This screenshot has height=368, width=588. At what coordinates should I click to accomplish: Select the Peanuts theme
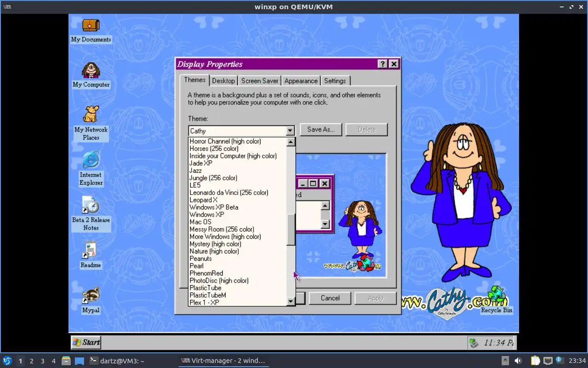point(238,259)
